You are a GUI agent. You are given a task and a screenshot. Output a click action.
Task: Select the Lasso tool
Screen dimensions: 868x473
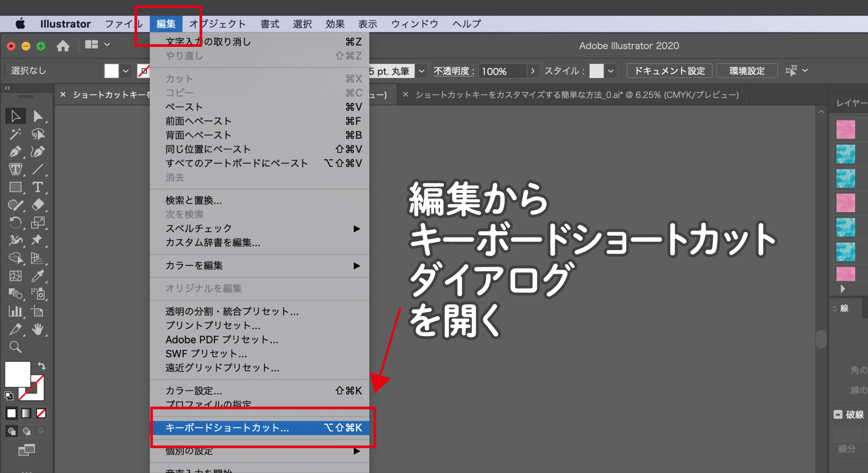click(38, 134)
